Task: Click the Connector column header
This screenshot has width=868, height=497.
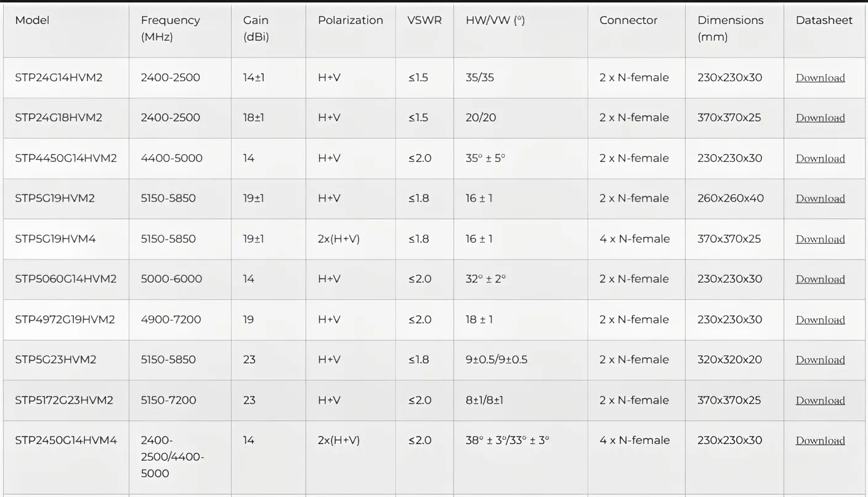Action: coord(628,20)
